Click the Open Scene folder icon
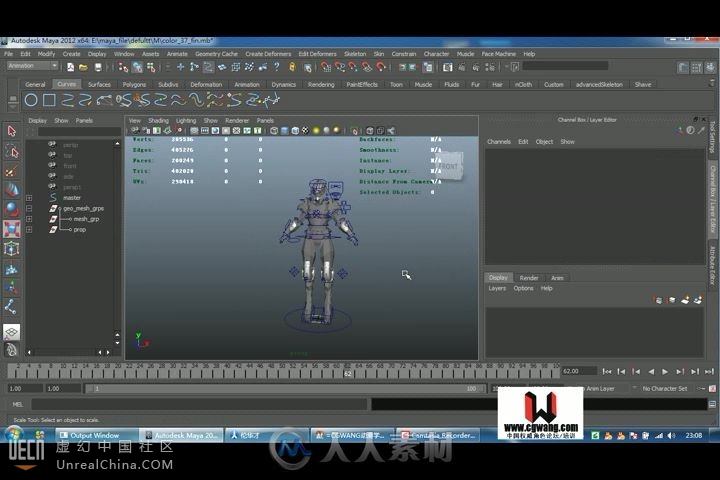The width and height of the screenshot is (720, 480). click(83, 68)
